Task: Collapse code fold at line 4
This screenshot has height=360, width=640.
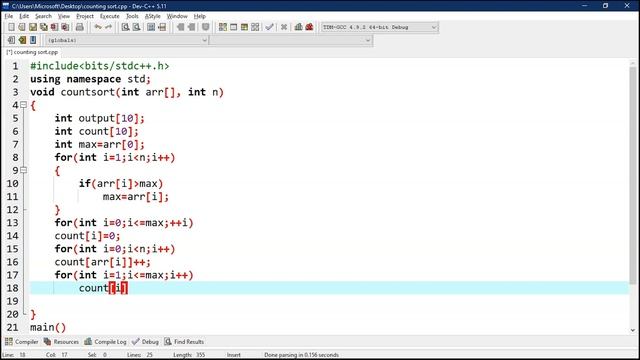Action: click(24, 105)
